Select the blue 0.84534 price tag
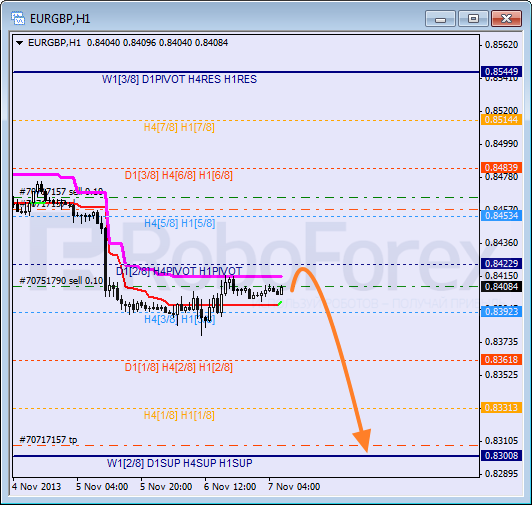Viewport: 532px width, 505px height. [501, 216]
